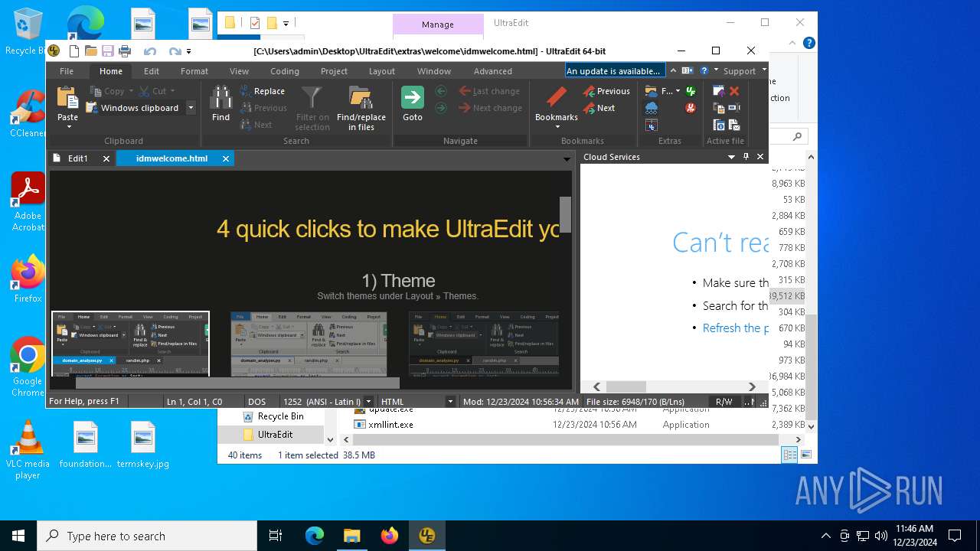
Task: Click the Redo arrow in quick access toolbar
Action: click(175, 51)
